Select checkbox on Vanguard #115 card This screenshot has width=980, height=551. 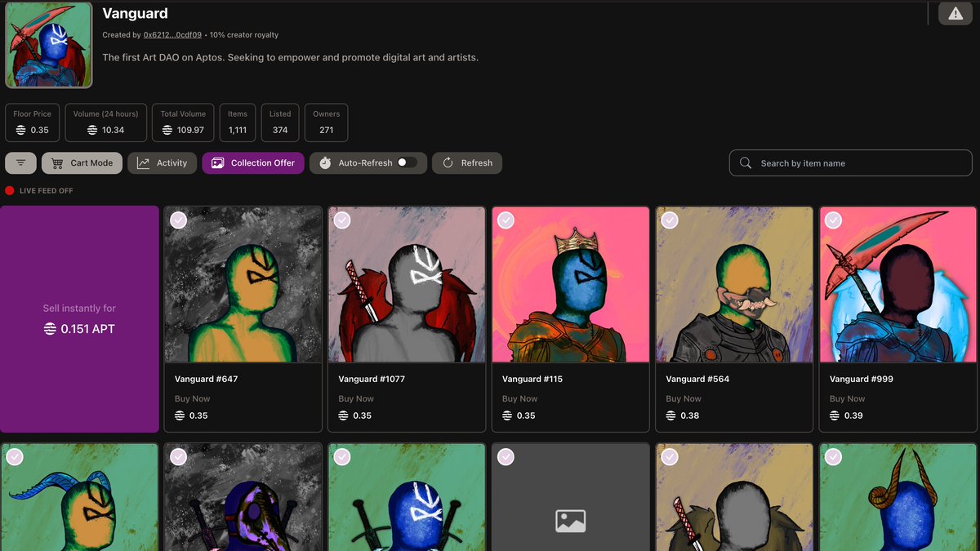coord(506,220)
